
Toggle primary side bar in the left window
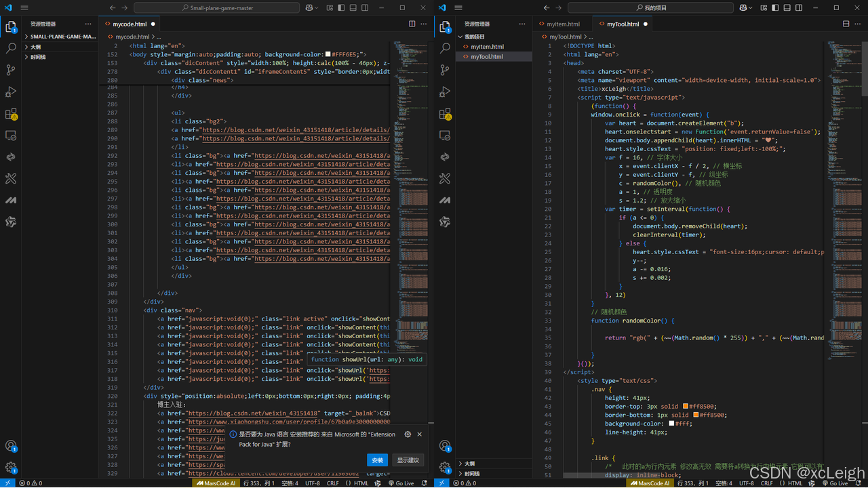click(x=342, y=7)
